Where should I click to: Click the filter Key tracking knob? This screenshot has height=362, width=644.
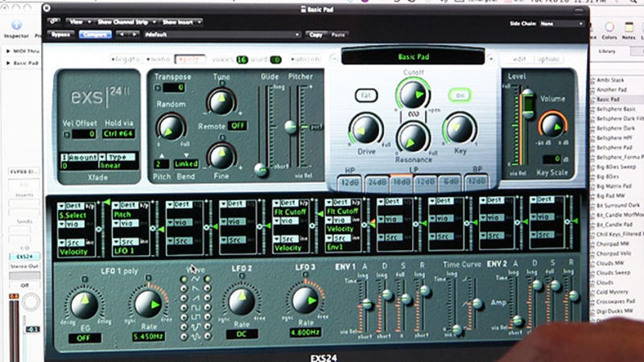tap(460, 129)
